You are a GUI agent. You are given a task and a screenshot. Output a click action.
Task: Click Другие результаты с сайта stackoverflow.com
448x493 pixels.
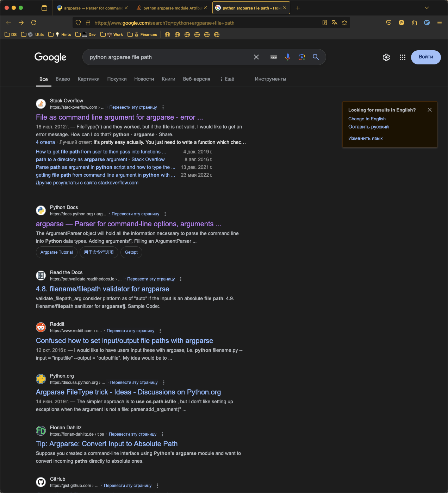[x=87, y=183]
